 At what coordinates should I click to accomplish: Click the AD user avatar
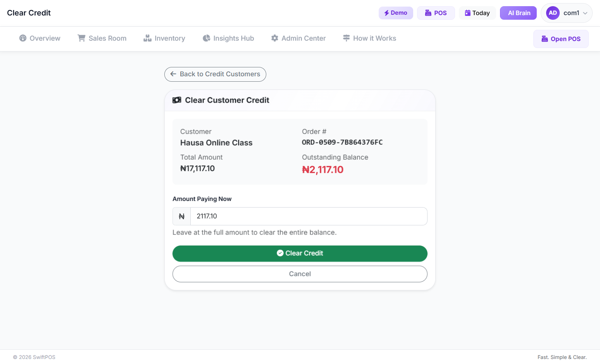coord(553,13)
